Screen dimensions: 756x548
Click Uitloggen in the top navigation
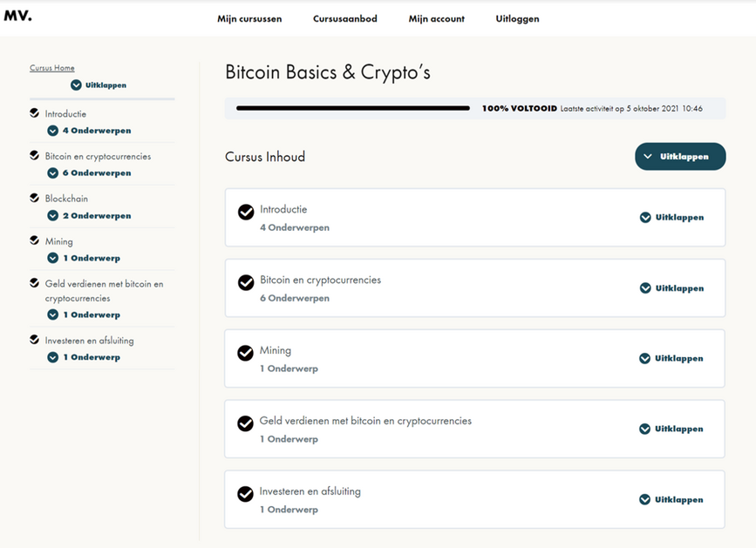517,19
